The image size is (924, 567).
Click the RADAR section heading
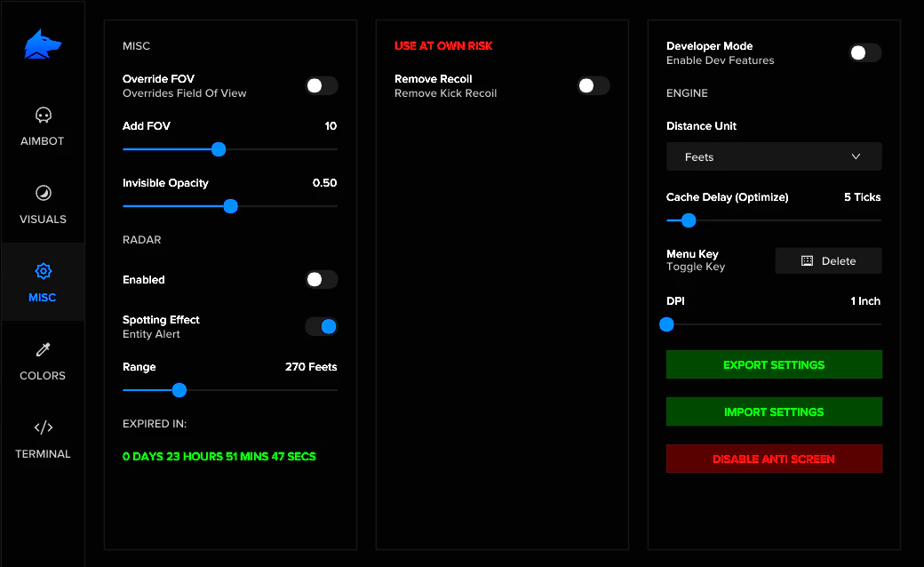click(141, 240)
